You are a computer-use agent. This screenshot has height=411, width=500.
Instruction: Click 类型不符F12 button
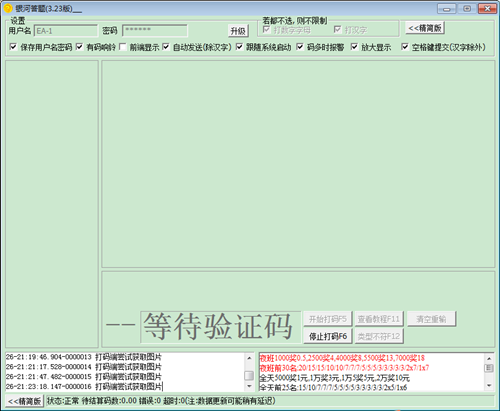[379, 336]
